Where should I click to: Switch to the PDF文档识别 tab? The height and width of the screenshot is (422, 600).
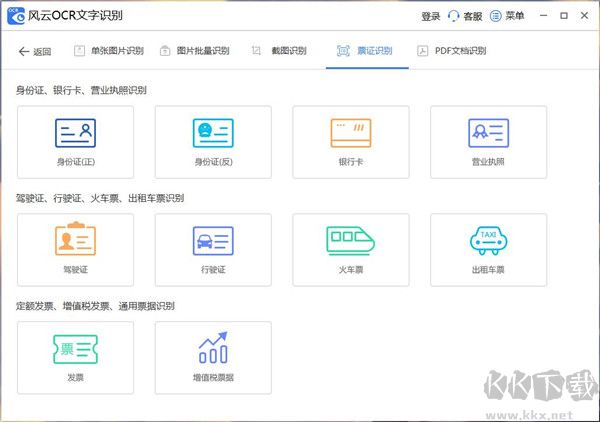point(452,51)
